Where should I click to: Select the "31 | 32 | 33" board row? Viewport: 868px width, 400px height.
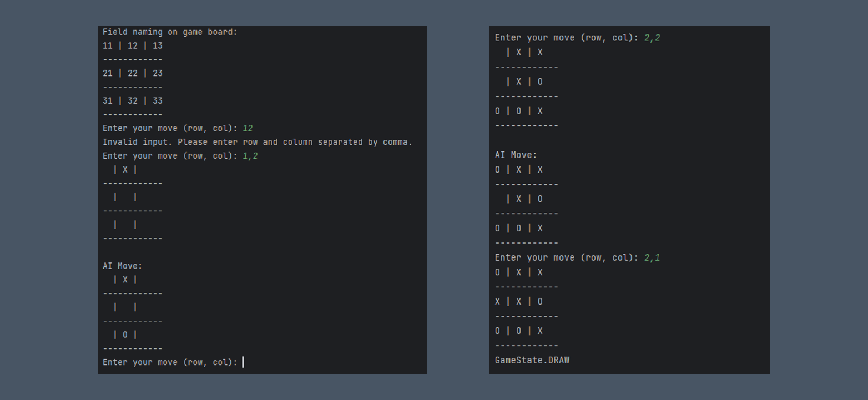(x=133, y=101)
